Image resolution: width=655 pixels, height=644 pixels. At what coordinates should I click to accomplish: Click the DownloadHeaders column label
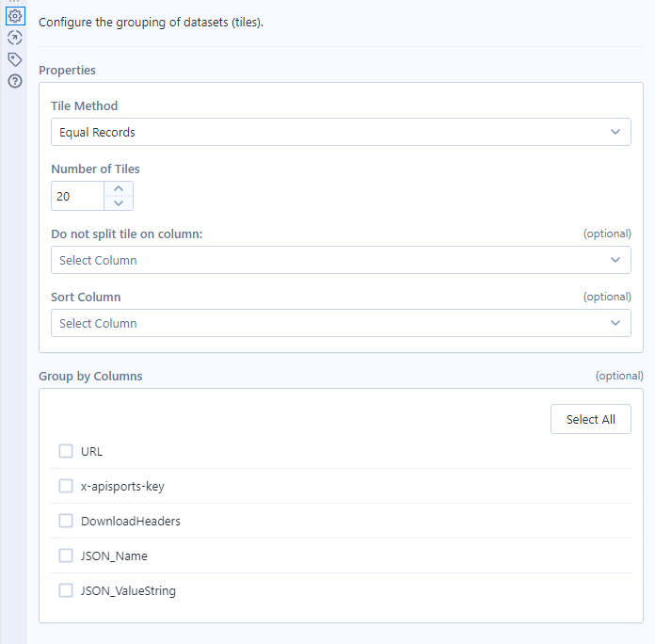(x=131, y=521)
